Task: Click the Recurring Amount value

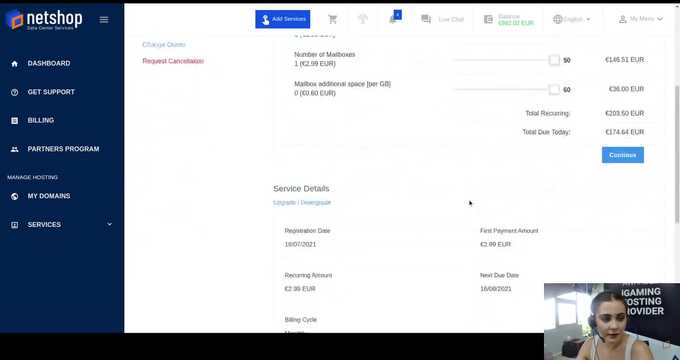Action: pos(300,289)
